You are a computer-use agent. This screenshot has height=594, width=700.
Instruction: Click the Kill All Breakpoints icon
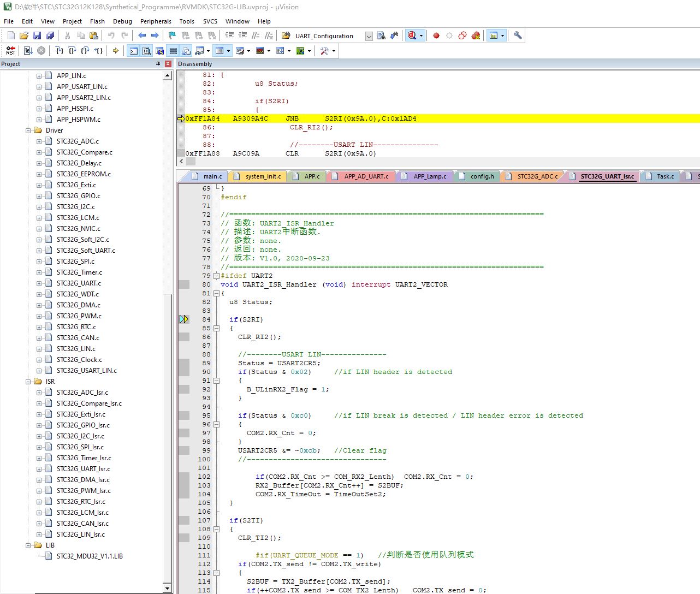476,35
